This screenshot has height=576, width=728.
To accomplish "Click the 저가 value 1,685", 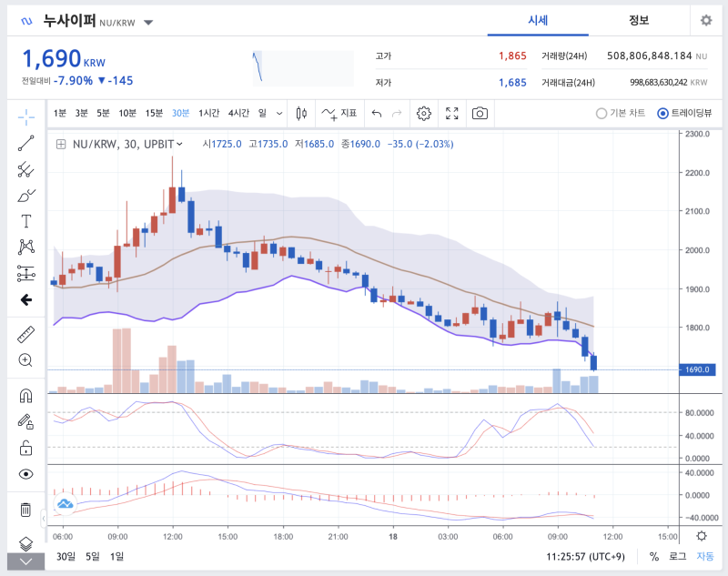I will 512,83.
